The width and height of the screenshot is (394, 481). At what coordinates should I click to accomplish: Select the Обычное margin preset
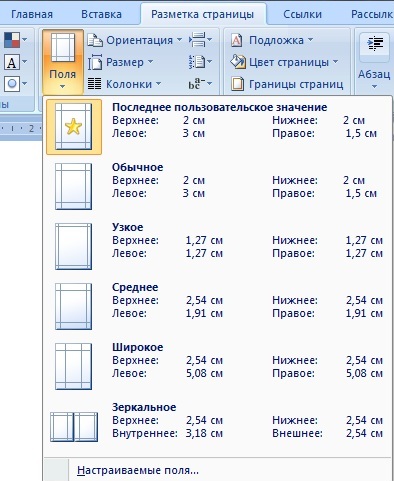[218, 186]
